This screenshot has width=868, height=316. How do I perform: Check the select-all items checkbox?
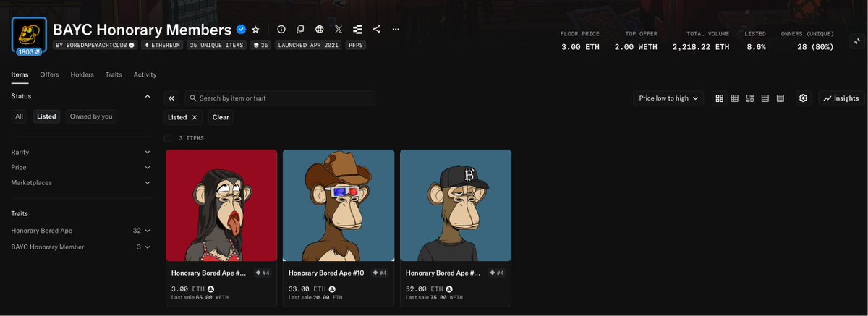168,138
